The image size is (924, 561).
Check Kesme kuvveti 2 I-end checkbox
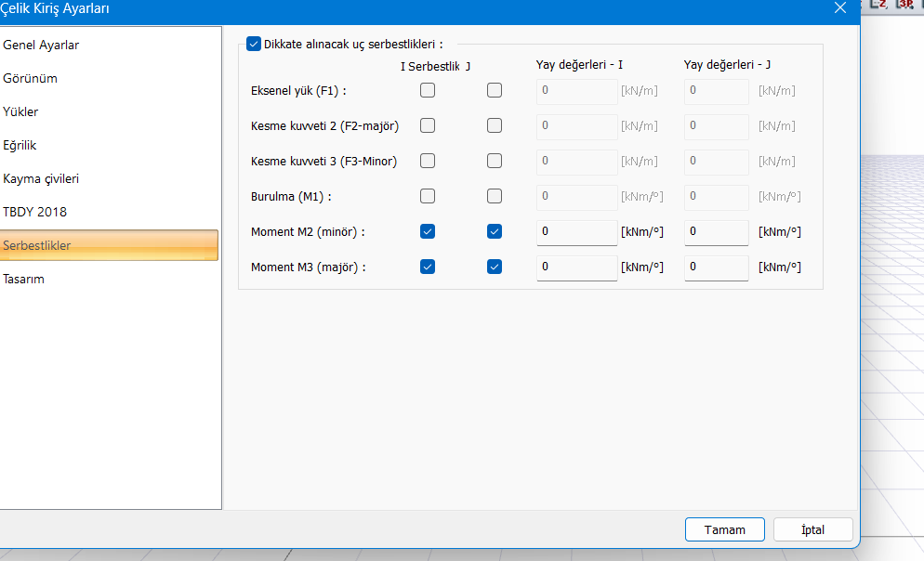(x=428, y=125)
